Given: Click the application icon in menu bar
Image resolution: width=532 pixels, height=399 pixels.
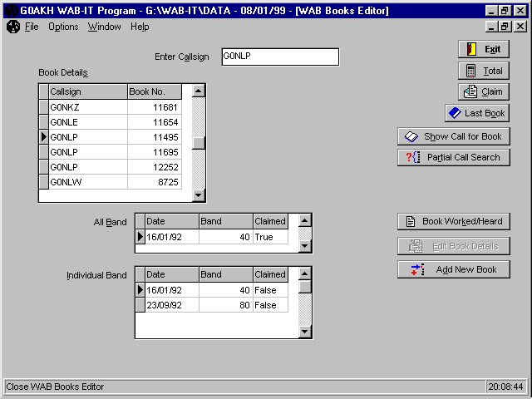Looking at the screenshot, I should point(13,27).
